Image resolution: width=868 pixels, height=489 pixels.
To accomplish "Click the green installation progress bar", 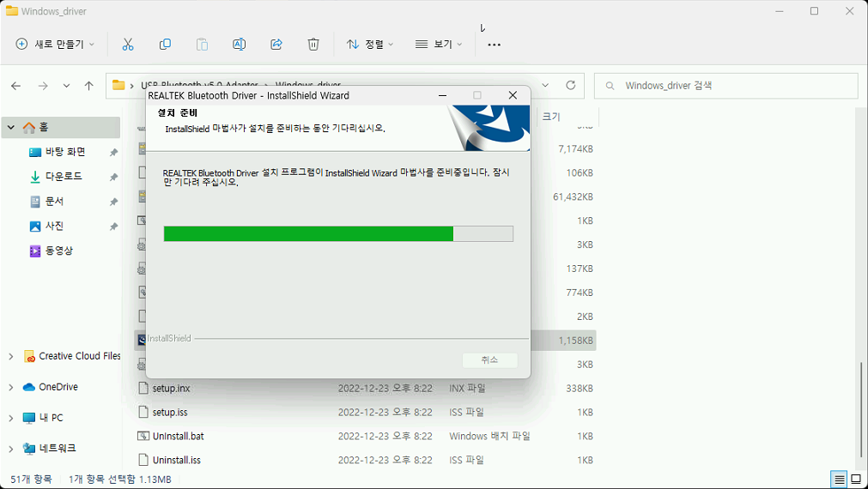I will tap(338, 233).
